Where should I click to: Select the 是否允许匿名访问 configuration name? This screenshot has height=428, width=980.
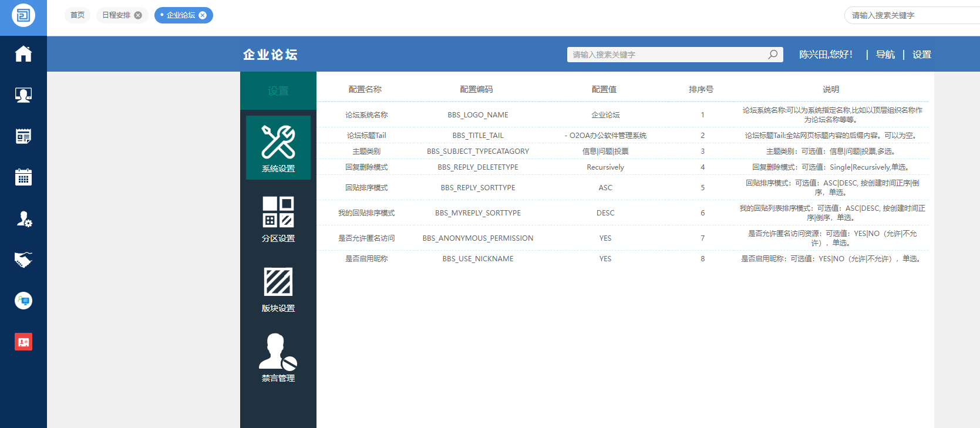click(366, 238)
